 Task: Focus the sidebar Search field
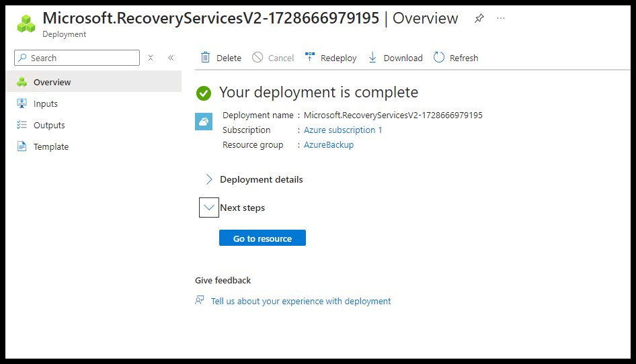pos(77,58)
